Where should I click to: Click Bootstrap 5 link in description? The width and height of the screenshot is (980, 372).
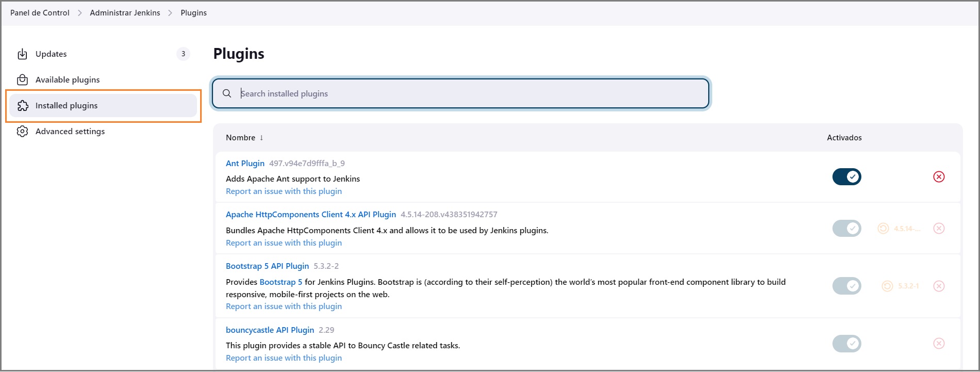[281, 282]
